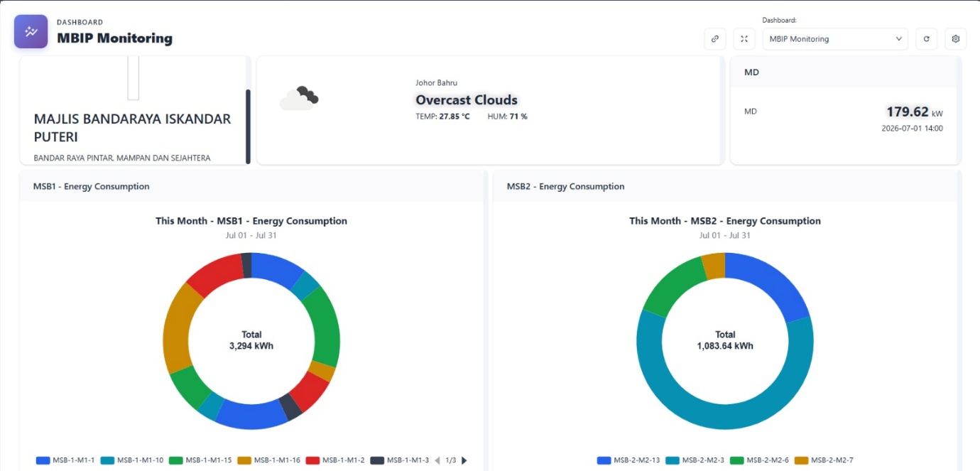Image resolution: width=980 pixels, height=471 pixels.
Task: Toggle MSB-1-M1-10 legend series
Action: 132,460
